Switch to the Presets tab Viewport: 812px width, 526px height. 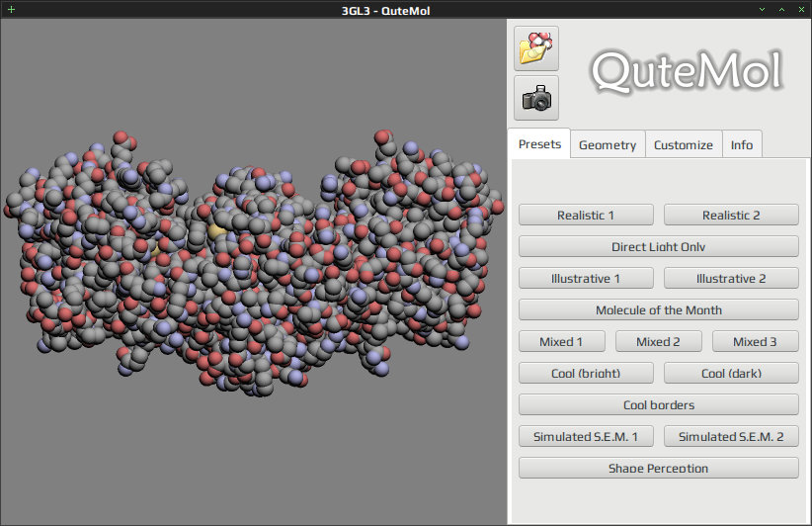[x=539, y=144]
